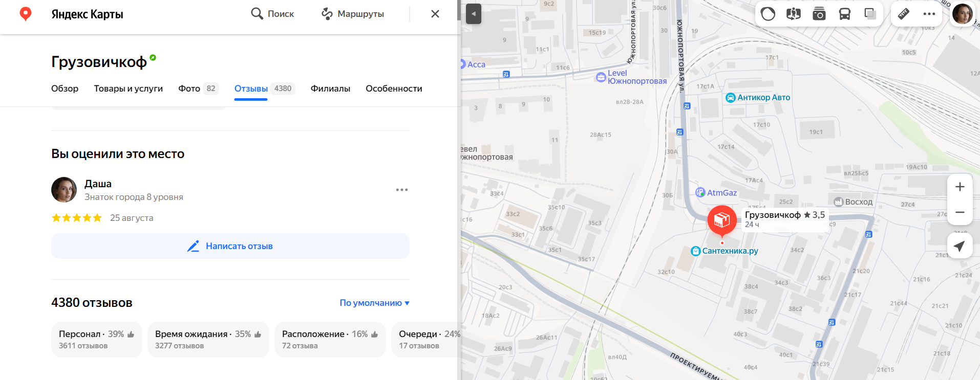Image resolution: width=980 pixels, height=380 pixels.
Task: Locate my position on the map
Action: pyautogui.click(x=960, y=246)
